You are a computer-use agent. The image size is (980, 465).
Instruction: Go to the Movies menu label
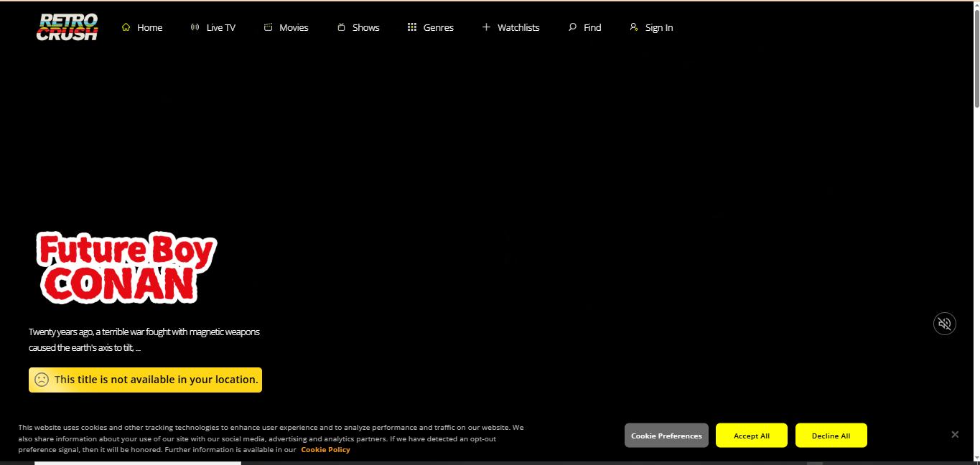(x=294, y=27)
